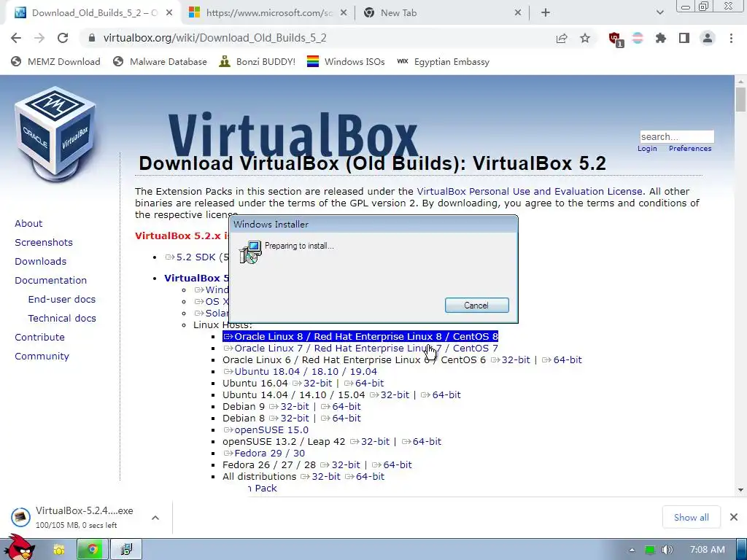
Task: Click Chrome in the taskbar
Action: tap(93, 550)
